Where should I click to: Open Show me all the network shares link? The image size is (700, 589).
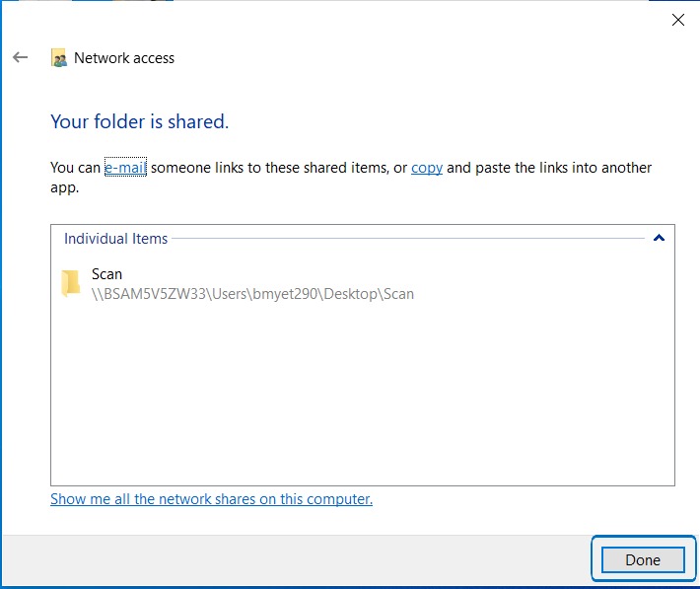(211, 499)
